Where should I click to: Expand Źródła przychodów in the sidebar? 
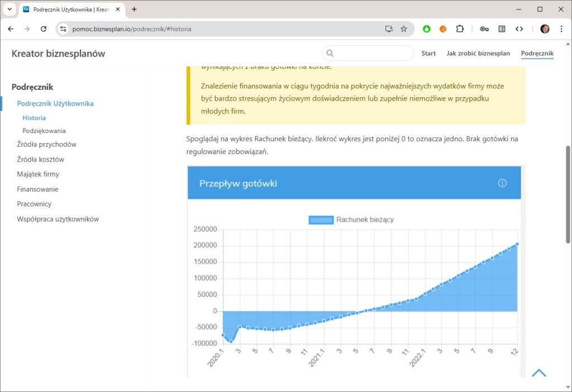tap(46, 144)
